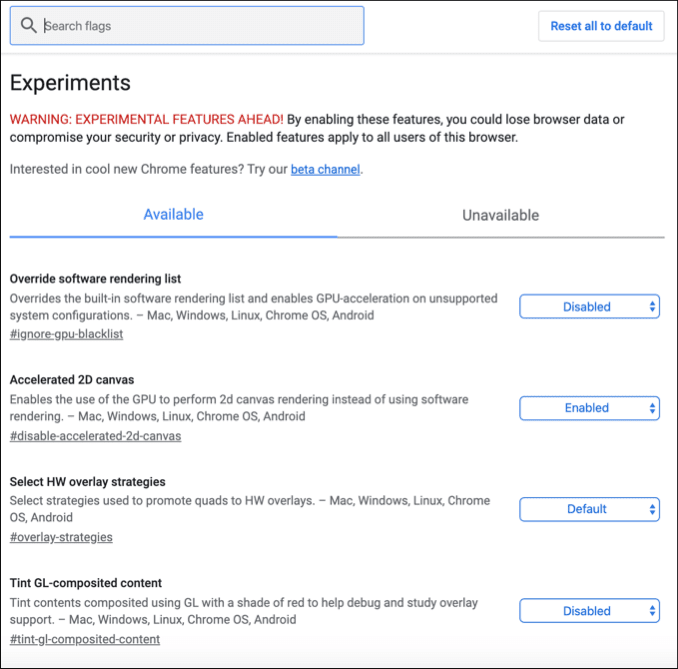Expand the Tint GL-composited content dropdown

click(589, 611)
